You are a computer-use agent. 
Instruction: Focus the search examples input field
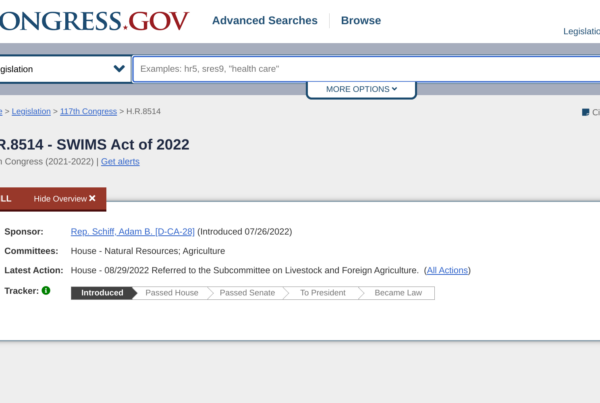(367, 69)
